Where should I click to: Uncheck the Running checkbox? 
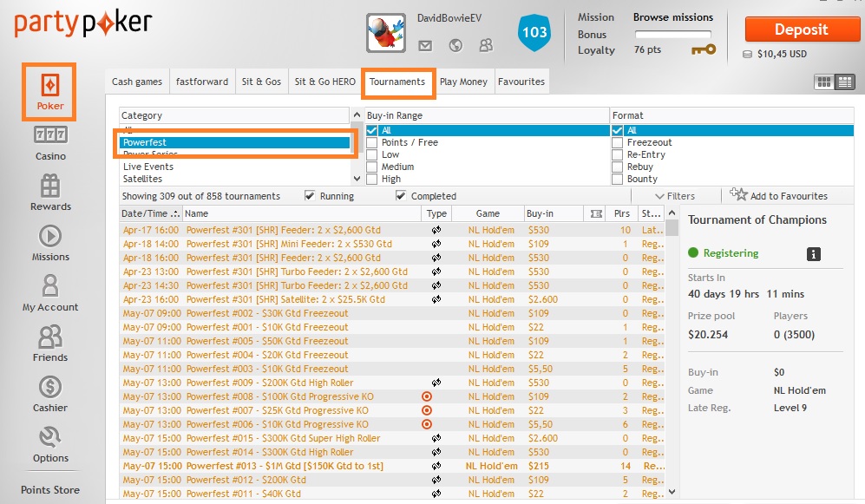click(x=310, y=196)
